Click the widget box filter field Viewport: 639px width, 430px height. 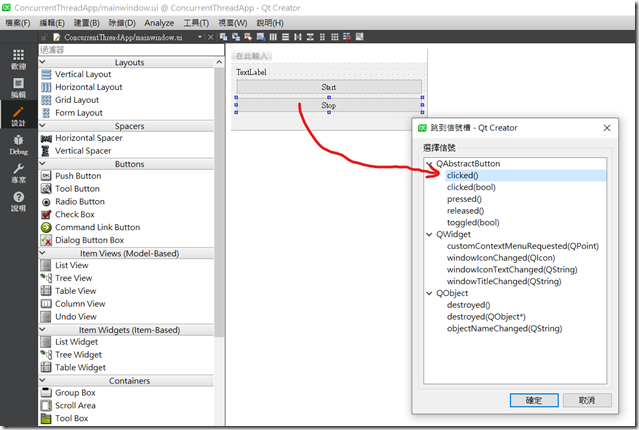(x=131, y=50)
